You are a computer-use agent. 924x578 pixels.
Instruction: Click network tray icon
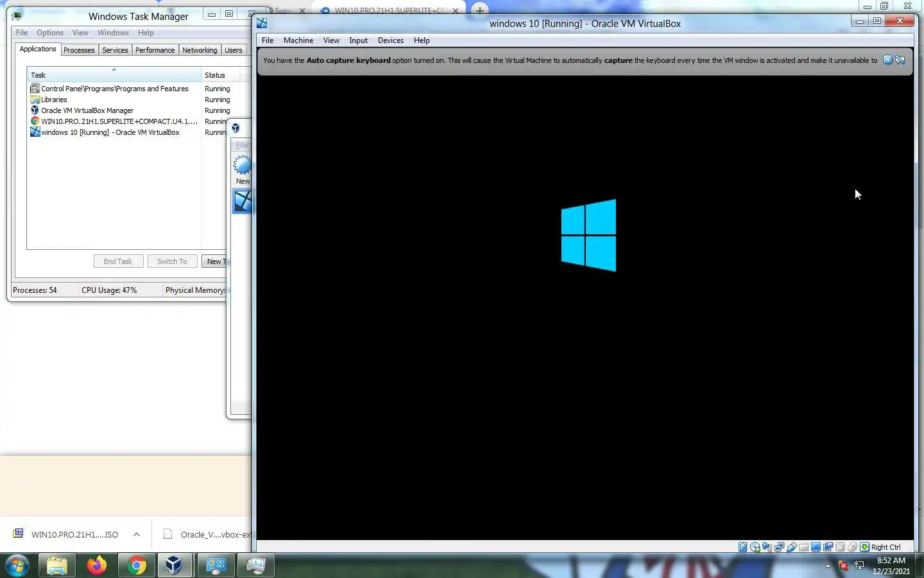tap(859, 565)
